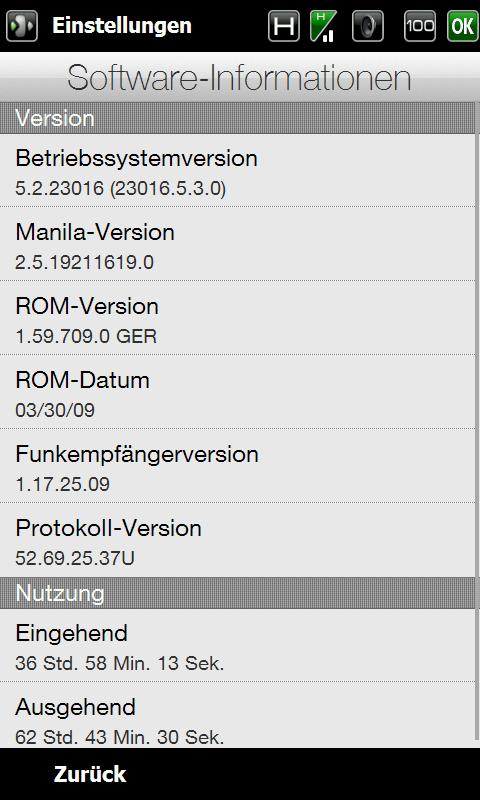Confirm with the green OK button
480x800 pixels.
coord(463,26)
